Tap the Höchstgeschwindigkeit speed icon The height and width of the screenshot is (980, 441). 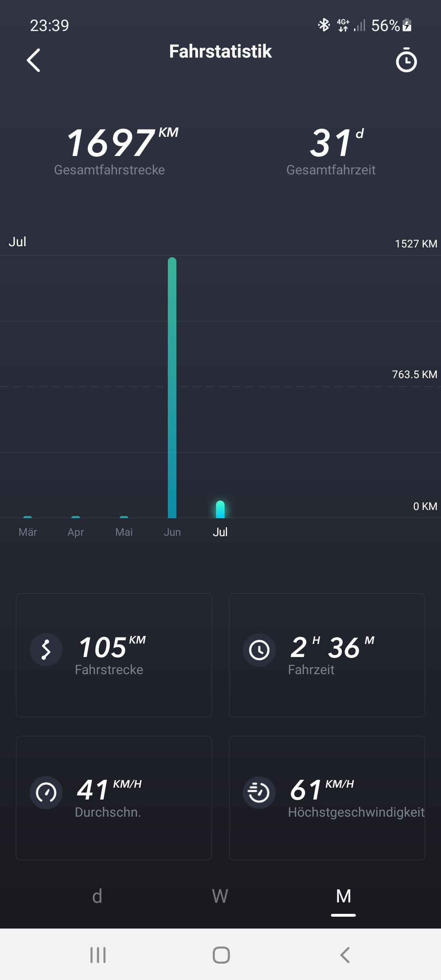[x=259, y=793]
